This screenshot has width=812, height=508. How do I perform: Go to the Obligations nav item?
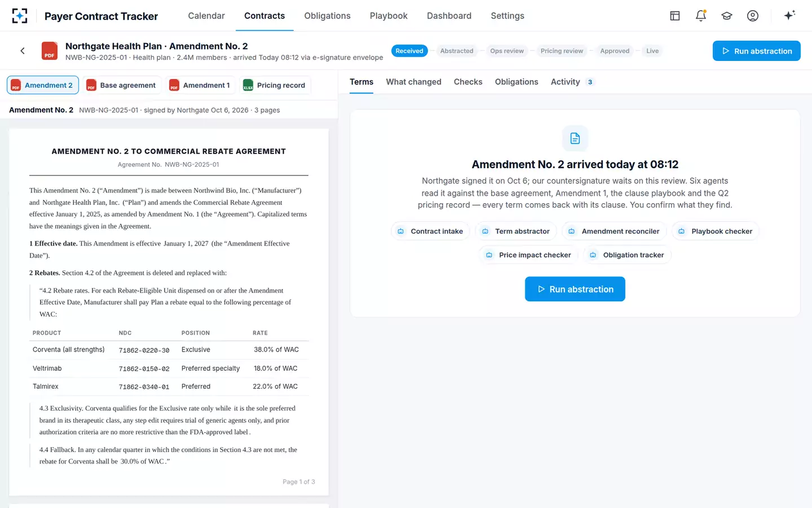[328, 16]
